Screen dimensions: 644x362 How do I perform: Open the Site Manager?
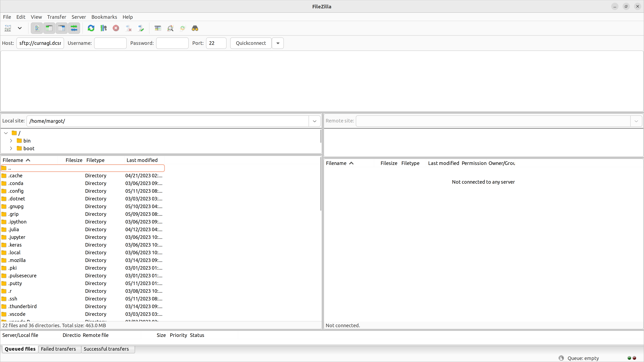click(8, 28)
